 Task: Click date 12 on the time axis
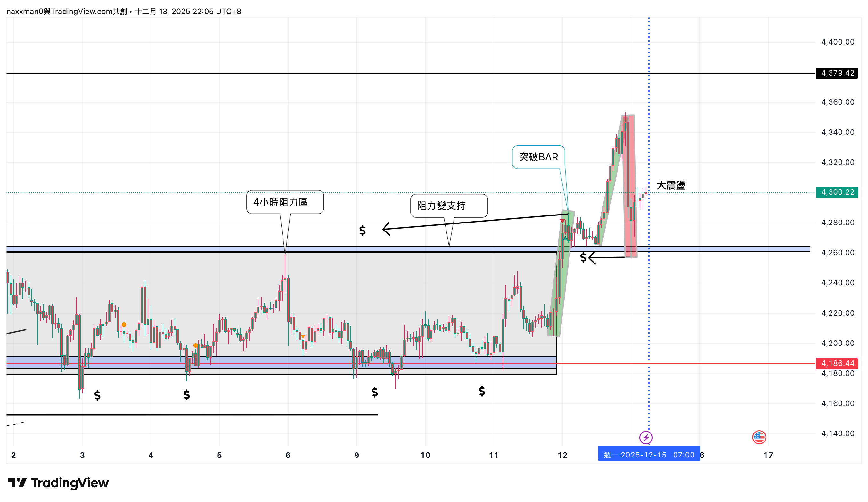(x=562, y=455)
